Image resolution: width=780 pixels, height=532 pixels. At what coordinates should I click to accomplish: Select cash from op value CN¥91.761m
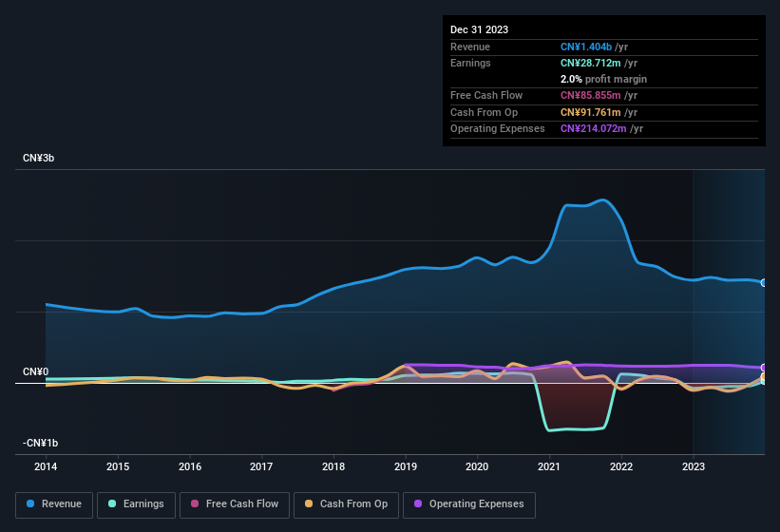(591, 112)
